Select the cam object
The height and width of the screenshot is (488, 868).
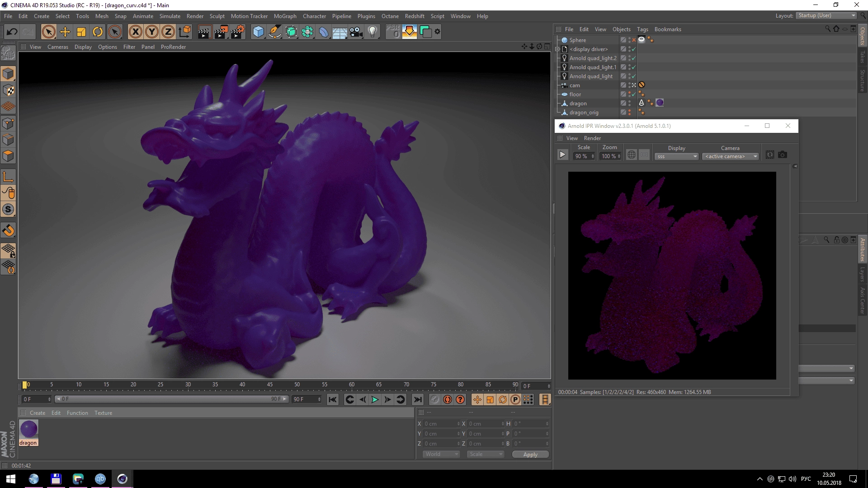575,85
